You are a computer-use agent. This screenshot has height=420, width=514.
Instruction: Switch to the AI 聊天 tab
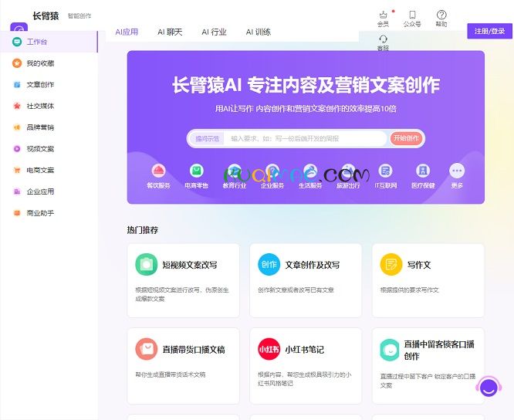click(170, 32)
